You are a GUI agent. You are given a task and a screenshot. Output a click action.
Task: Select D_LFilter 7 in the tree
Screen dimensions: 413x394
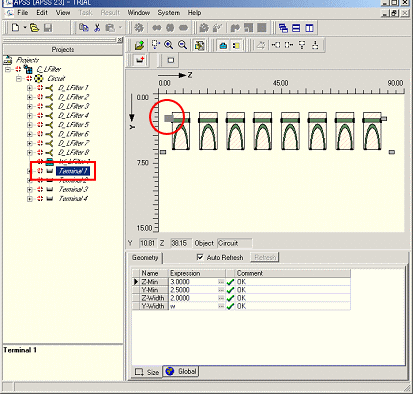click(73, 143)
